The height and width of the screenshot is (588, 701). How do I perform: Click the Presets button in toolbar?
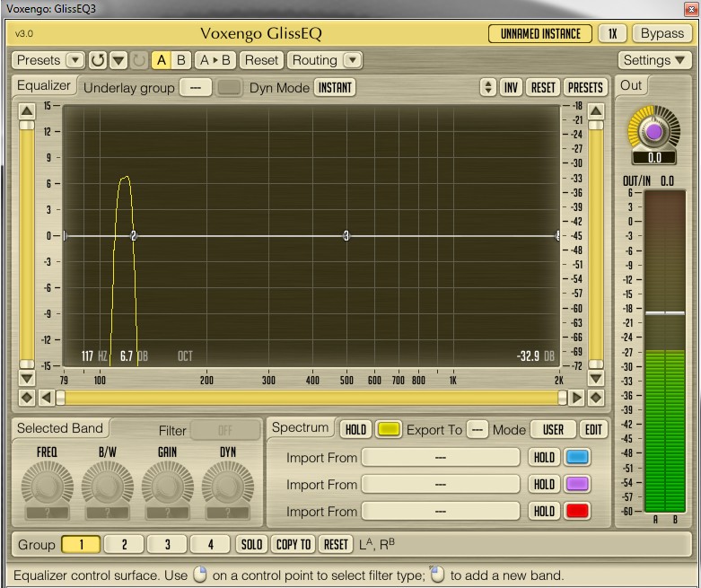(x=39, y=60)
